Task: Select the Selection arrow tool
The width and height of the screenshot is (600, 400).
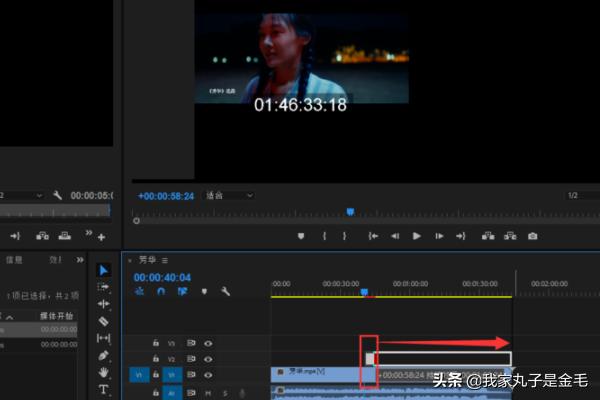Action: tap(104, 270)
